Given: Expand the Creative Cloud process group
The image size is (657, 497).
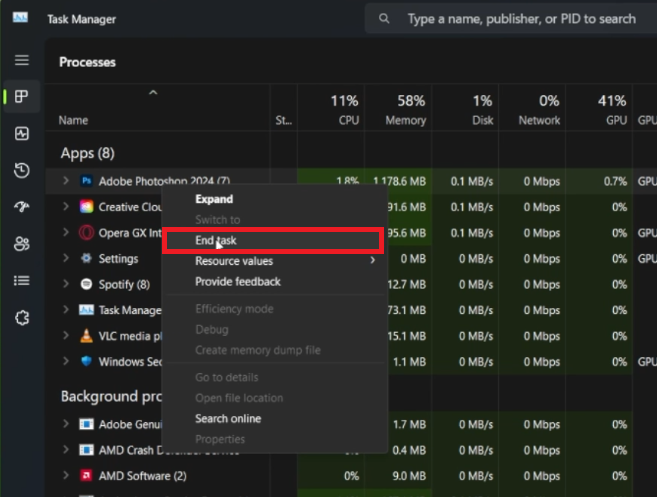Looking at the screenshot, I should click(x=66, y=207).
